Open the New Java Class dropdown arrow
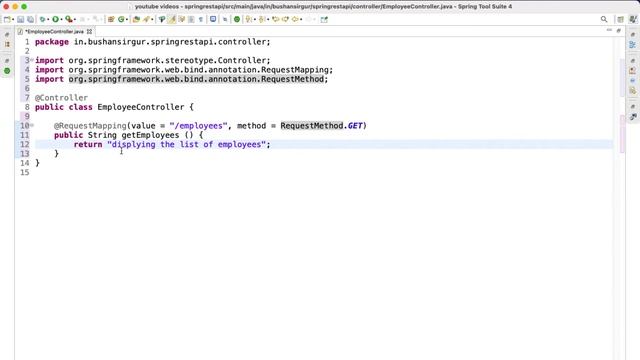Screen dimensions: 640x360 pos(127,20)
